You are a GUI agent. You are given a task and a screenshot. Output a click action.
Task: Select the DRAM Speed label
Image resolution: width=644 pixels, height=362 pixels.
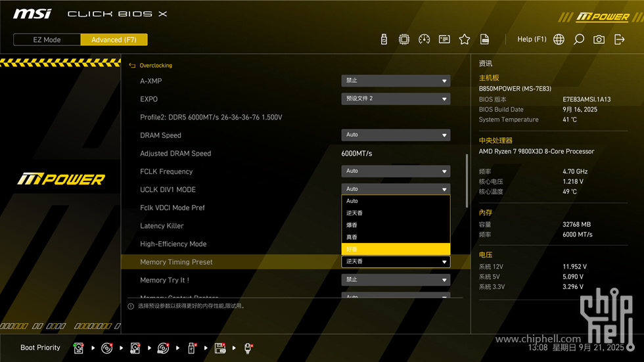tap(160, 135)
